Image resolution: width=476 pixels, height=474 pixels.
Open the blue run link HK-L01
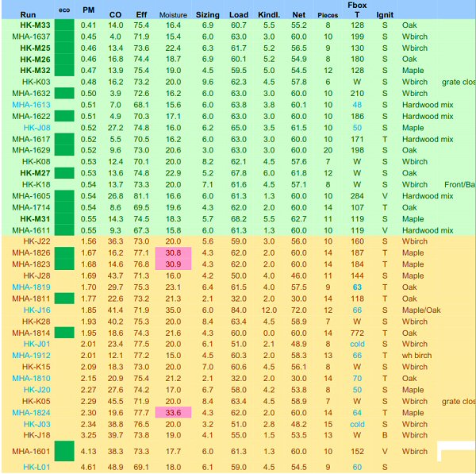coord(36,468)
